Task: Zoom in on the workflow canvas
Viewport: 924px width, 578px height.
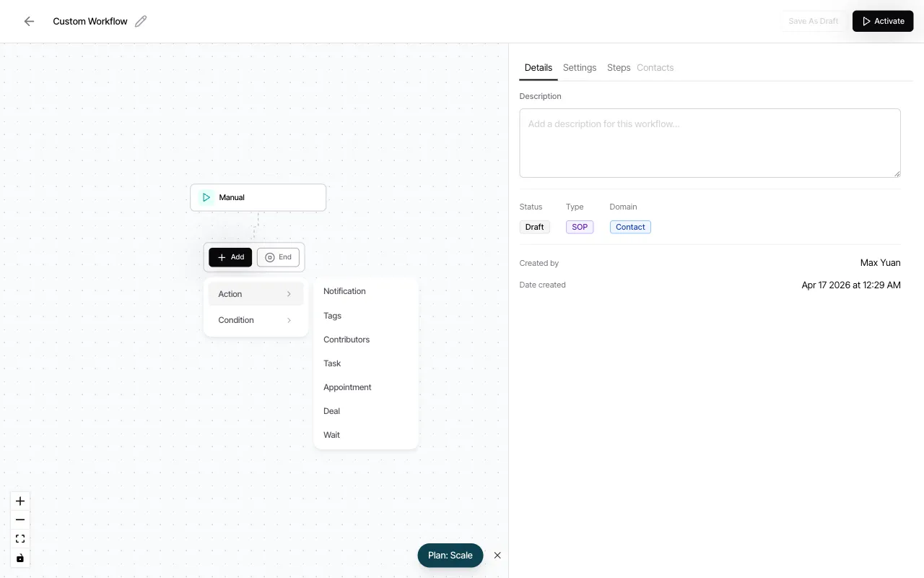Action: tap(20, 501)
